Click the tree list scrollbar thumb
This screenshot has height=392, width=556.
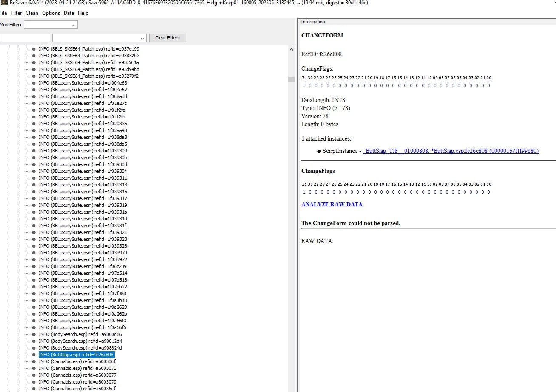[x=291, y=79]
